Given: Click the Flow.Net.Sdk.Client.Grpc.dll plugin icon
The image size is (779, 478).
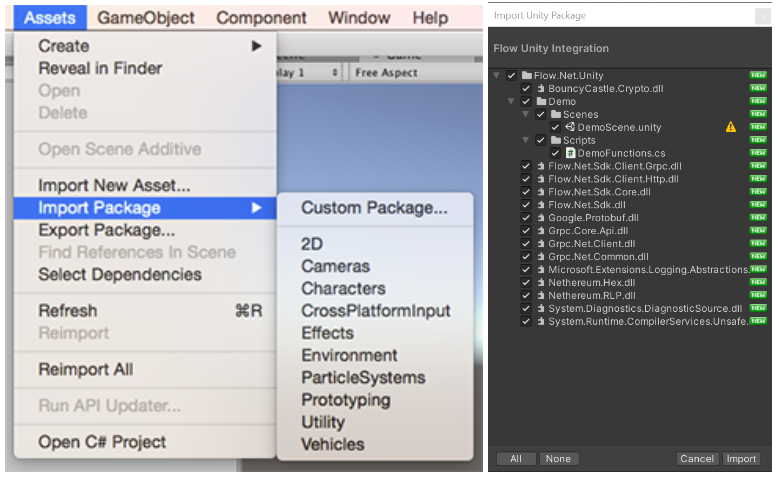Looking at the screenshot, I should click(541, 166).
